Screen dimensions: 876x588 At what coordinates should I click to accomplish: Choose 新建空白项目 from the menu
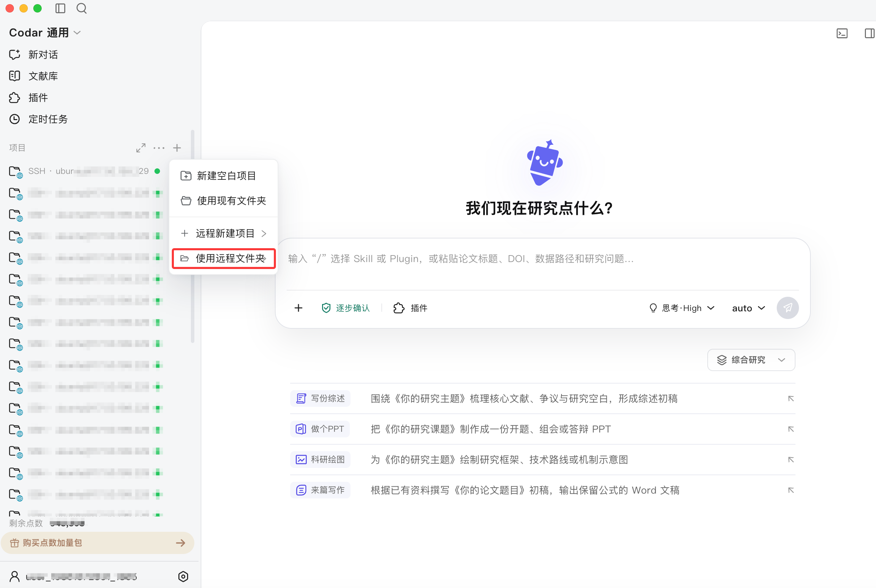(x=224, y=176)
